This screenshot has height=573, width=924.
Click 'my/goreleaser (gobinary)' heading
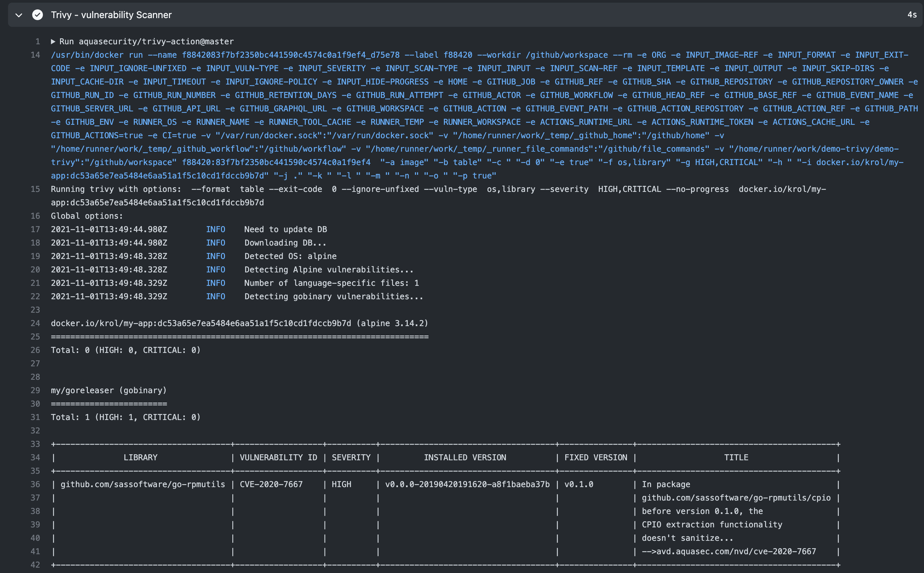(x=109, y=390)
